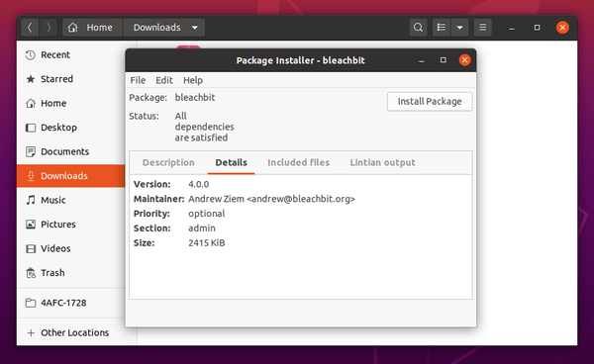
Task: Maximize the Files window
Action: (x=537, y=28)
